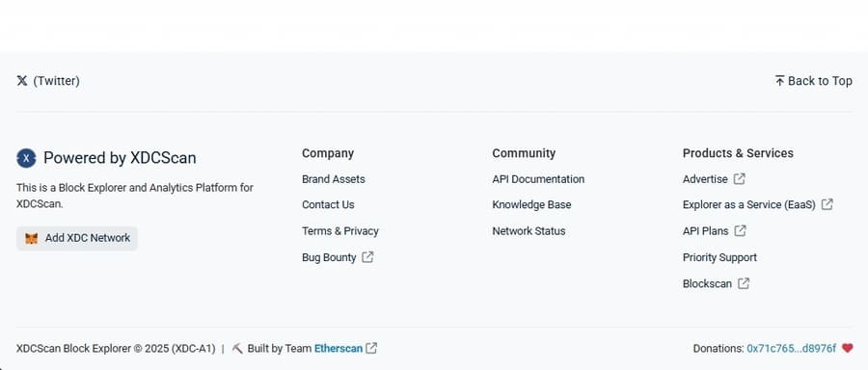Click the Company column heading
The image size is (868, 370).
pos(328,153)
